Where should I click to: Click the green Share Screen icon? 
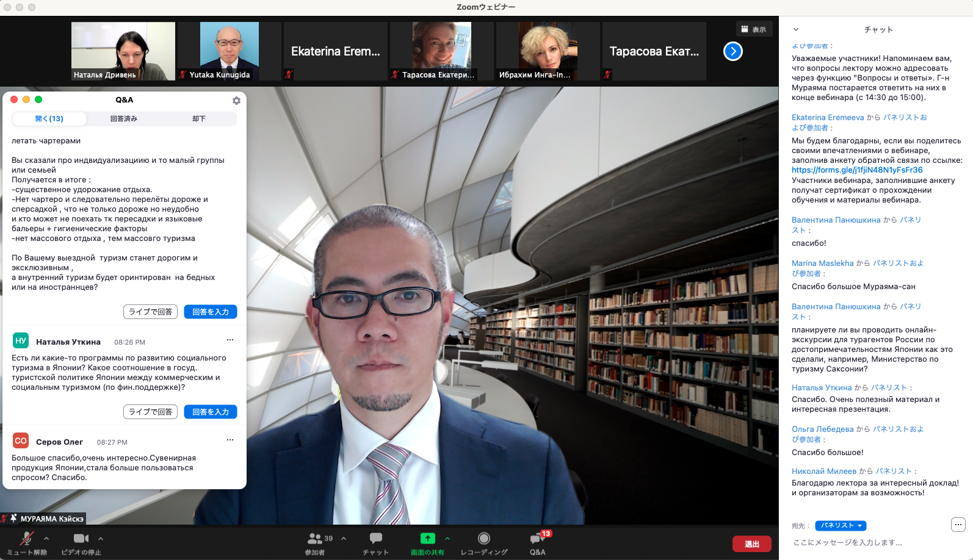pos(427,539)
